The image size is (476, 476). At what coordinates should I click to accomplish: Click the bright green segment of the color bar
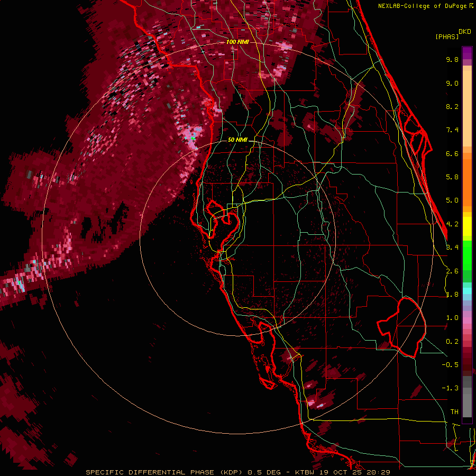(467, 255)
